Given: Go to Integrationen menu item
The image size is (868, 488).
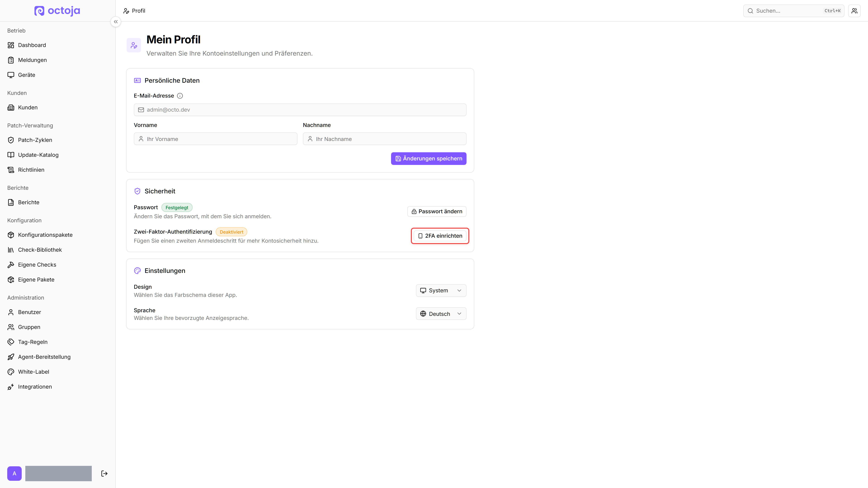Looking at the screenshot, I should pyautogui.click(x=58, y=387).
